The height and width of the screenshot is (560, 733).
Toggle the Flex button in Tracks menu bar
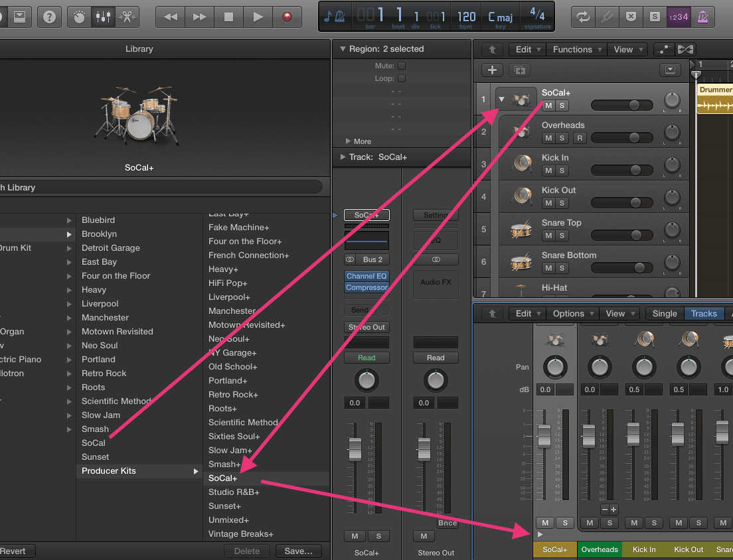point(685,50)
